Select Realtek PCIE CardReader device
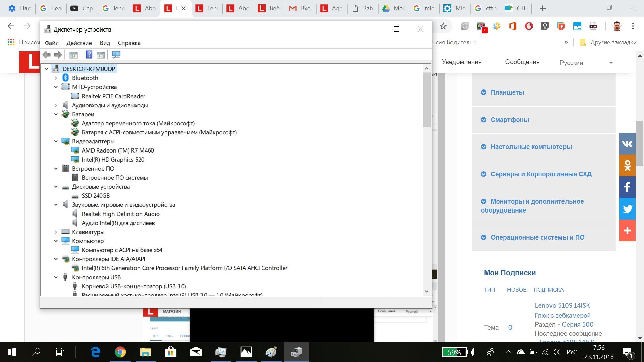 pyautogui.click(x=113, y=96)
